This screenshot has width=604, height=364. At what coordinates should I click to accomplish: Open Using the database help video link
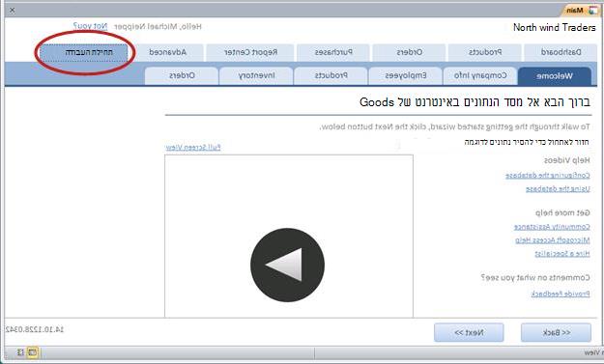coord(558,189)
